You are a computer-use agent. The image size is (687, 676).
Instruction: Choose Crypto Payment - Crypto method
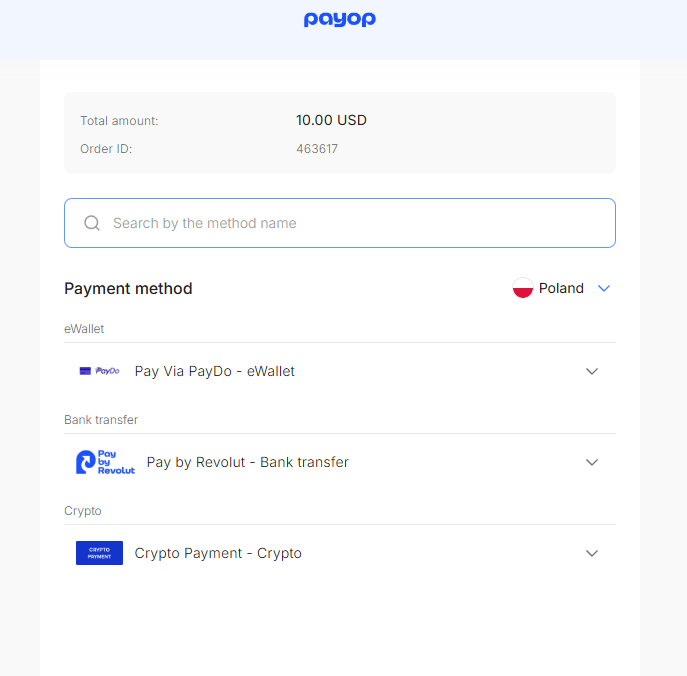pyautogui.click(x=340, y=553)
